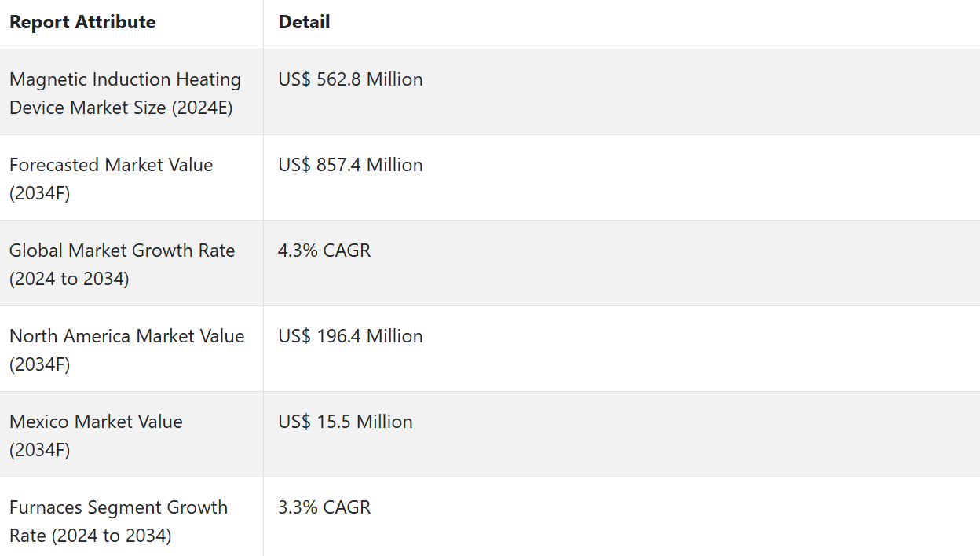980x556 pixels.
Task: Click the words North America in table
Action: tap(71, 336)
